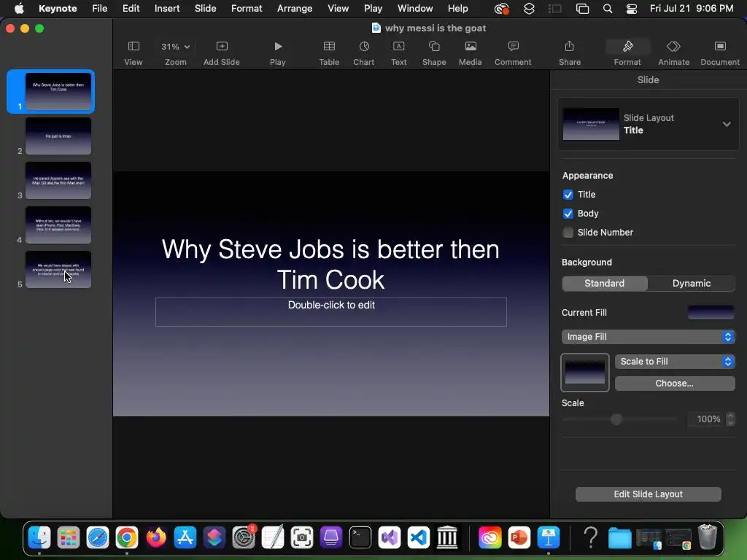Open the Help menu
This screenshot has width=747, height=560.
pos(458,9)
